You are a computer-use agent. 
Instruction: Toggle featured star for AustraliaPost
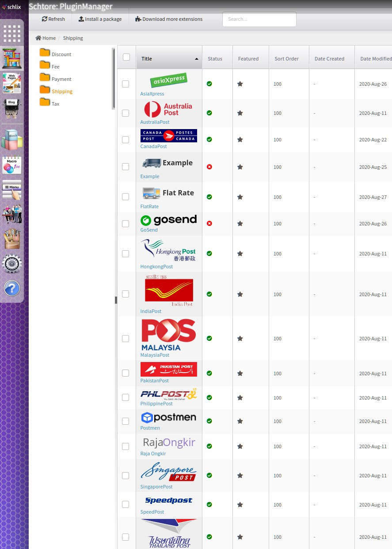(240, 113)
